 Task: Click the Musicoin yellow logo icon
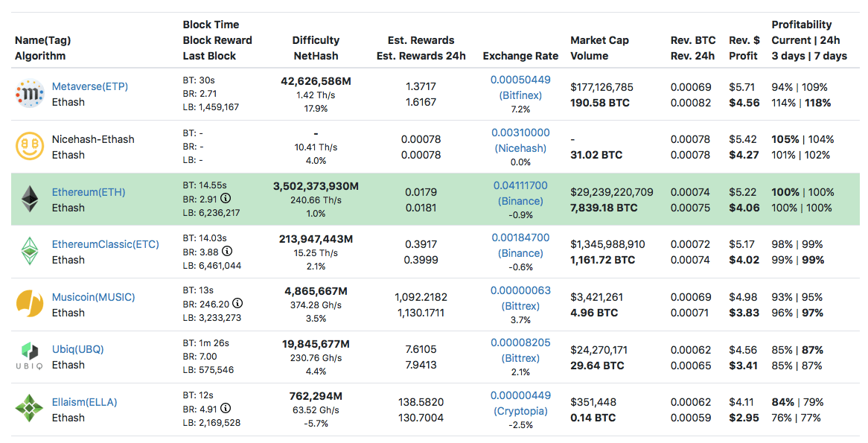(x=30, y=305)
